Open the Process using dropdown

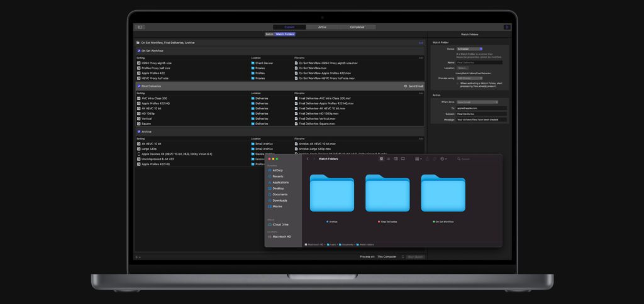[x=469, y=78]
